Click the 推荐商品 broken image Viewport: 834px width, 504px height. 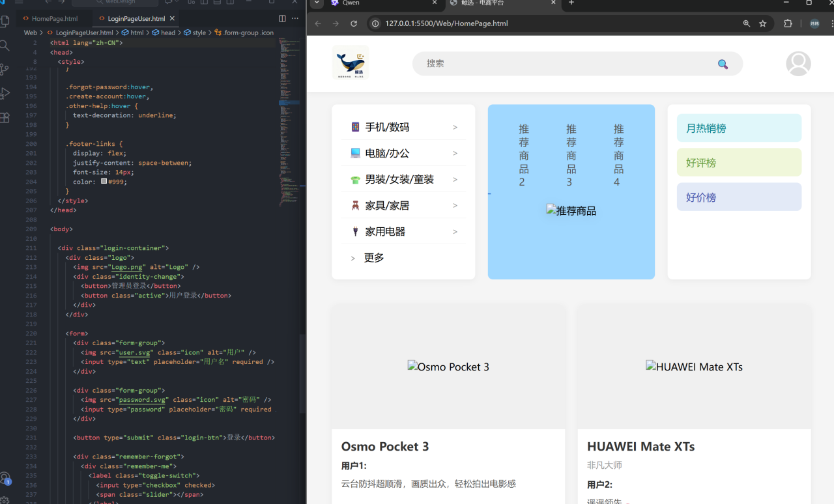tap(571, 210)
